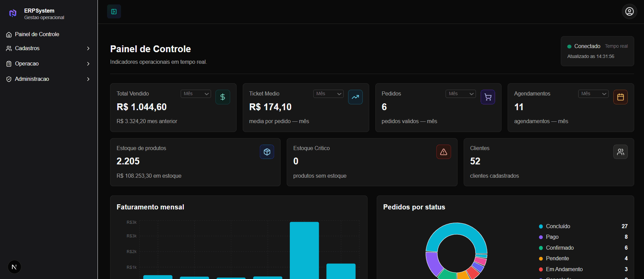The width and height of the screenshot is (644, 279).
Task: Click the Concluído count 27
Action: (625, 226)
